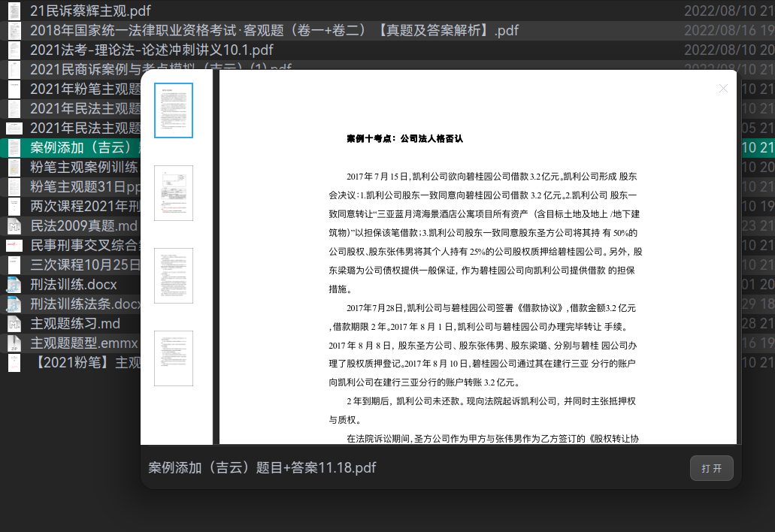775x532 pixels.
Task: Select file 2021年粉笔主观题
Action: (85, 89)
